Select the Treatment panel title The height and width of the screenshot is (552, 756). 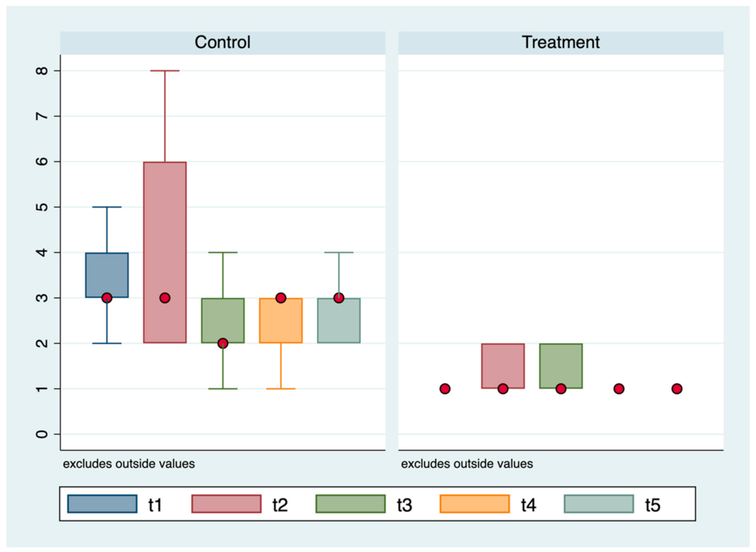click(561, 43)
